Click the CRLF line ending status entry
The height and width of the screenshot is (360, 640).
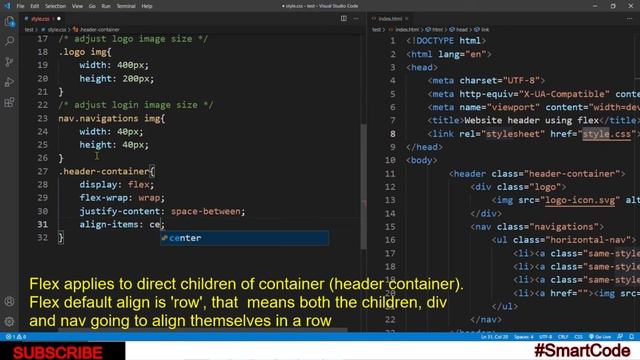pyautogui.click(x=563, y=337)
